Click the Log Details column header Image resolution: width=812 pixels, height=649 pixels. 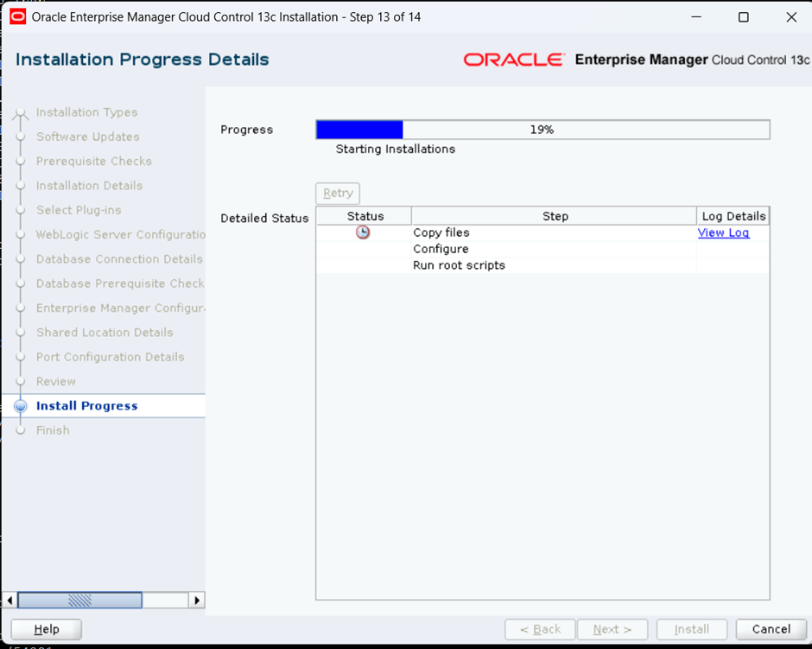click(x=733, y=216)
